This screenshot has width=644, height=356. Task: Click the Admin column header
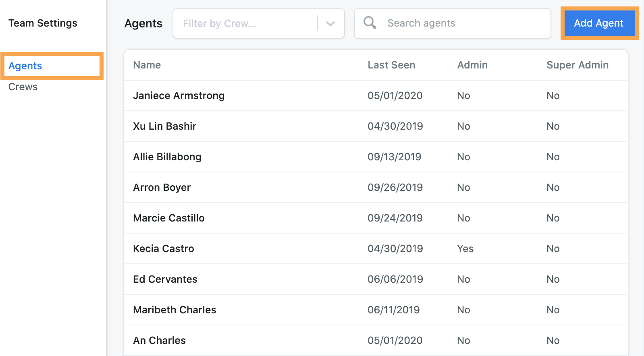coord(472,65)
